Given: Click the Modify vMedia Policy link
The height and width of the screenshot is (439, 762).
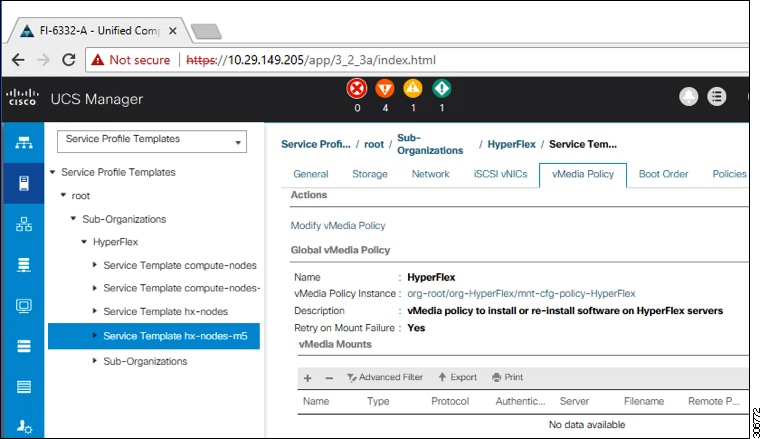Looking at the screenshot, I should (337, 226).
